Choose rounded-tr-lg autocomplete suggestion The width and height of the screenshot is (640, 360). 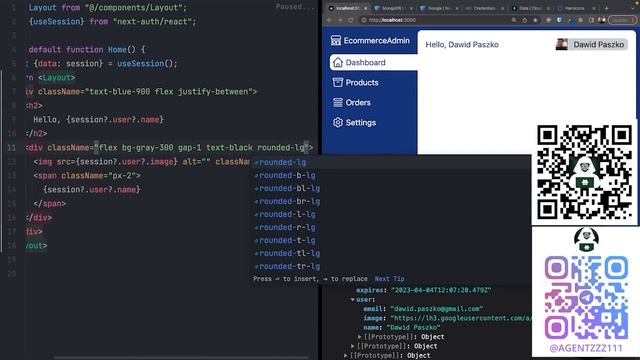pos(391,267)
